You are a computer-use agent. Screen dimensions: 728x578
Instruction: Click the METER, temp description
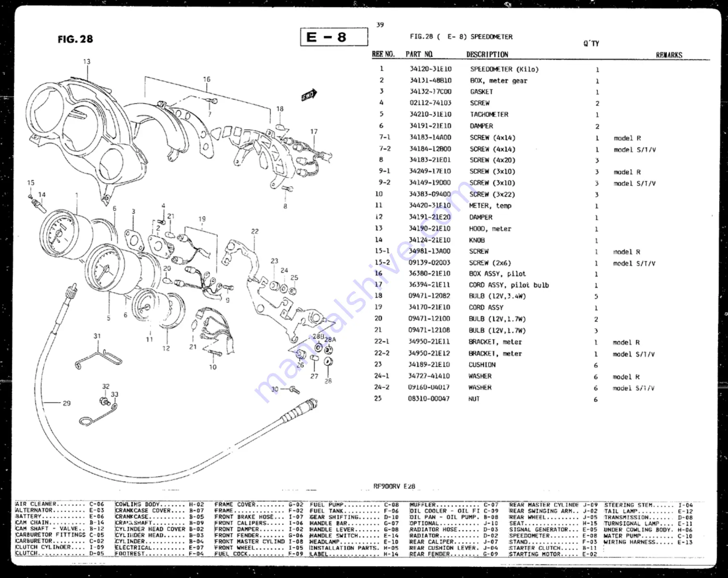(x=490, y=206)
